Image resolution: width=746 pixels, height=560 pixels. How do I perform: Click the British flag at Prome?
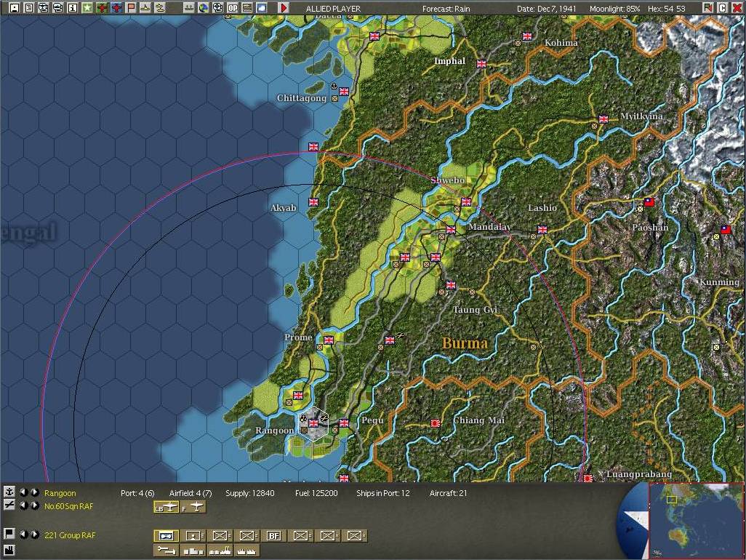point(328,340)
